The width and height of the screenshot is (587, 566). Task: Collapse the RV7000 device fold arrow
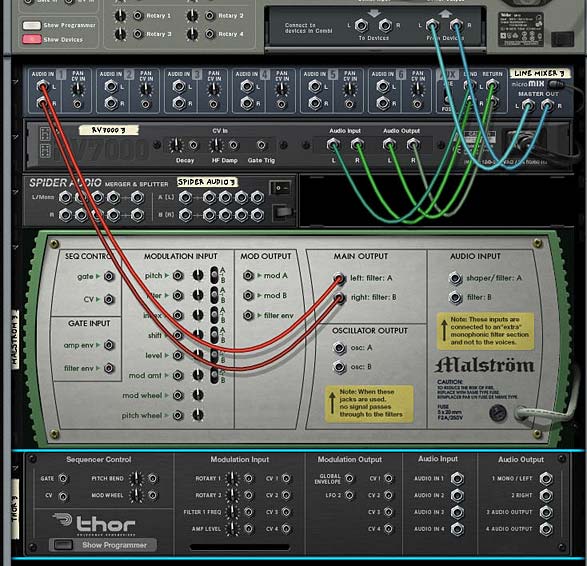point(15,137)
